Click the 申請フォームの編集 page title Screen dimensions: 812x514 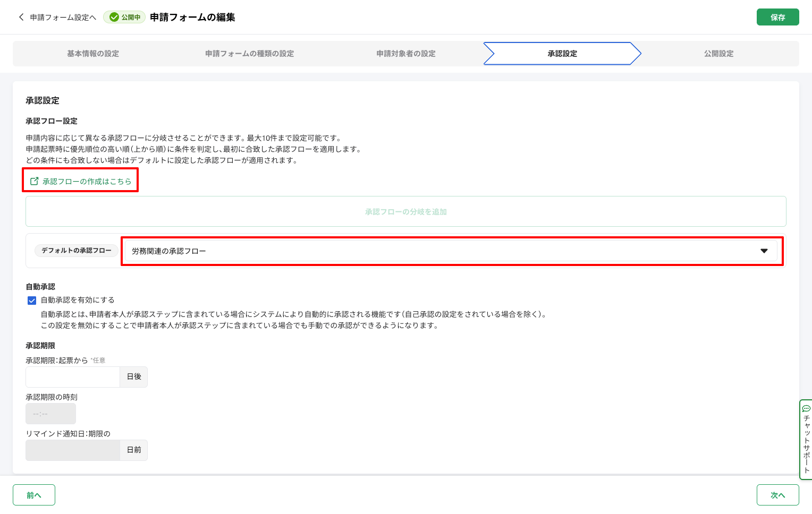[192, 17]
